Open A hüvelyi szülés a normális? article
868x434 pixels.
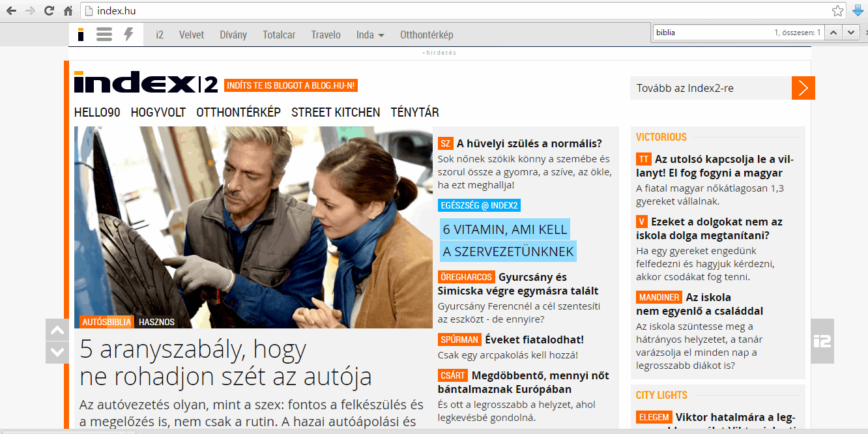529,143
